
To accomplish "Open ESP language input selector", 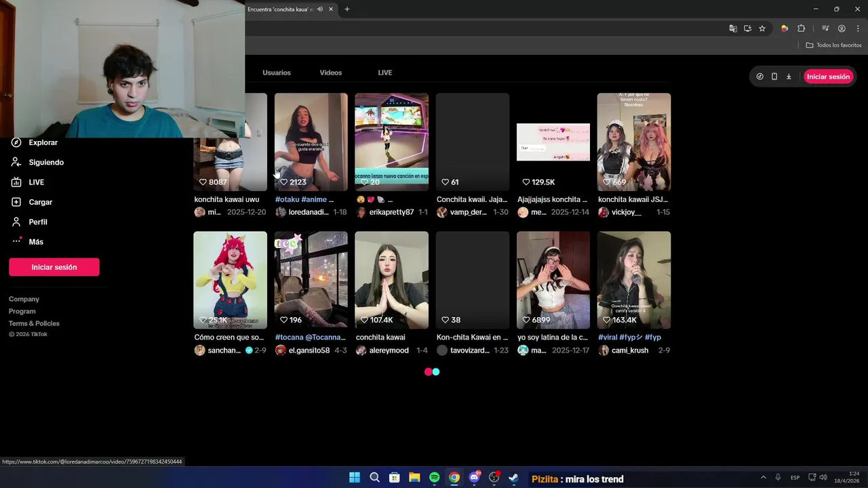I will [795, 478].
